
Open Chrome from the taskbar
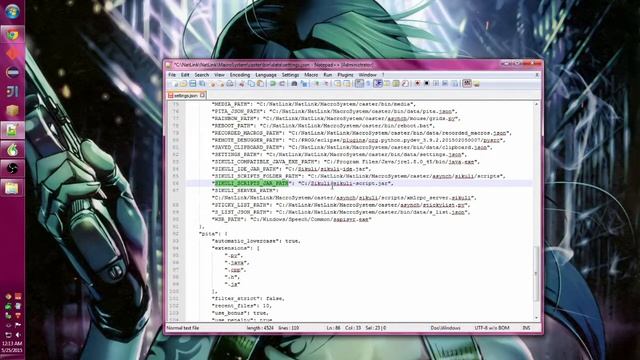12,35
